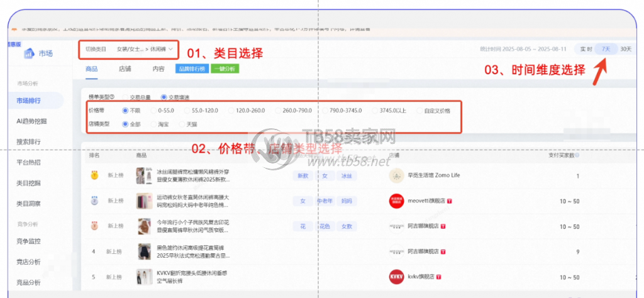Screen dimensions: 644x298
Task: Click the Zomo Life store logo
Action: 396,175
